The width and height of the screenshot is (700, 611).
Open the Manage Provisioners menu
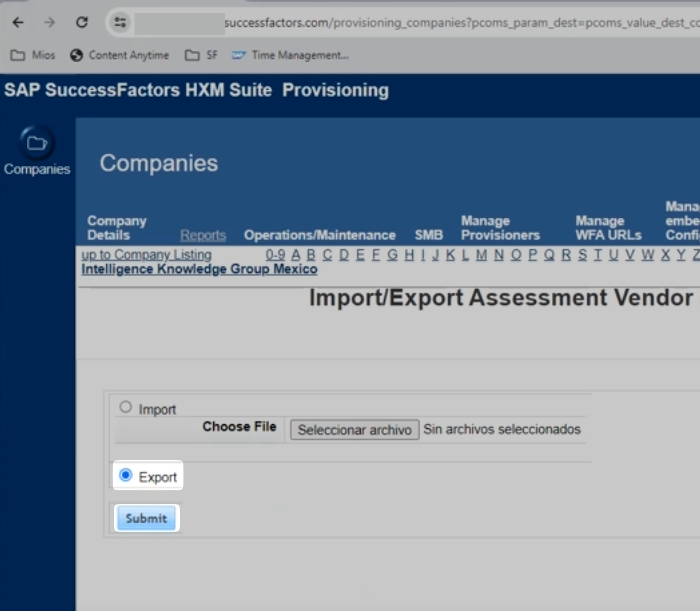[x=501, y=228]
